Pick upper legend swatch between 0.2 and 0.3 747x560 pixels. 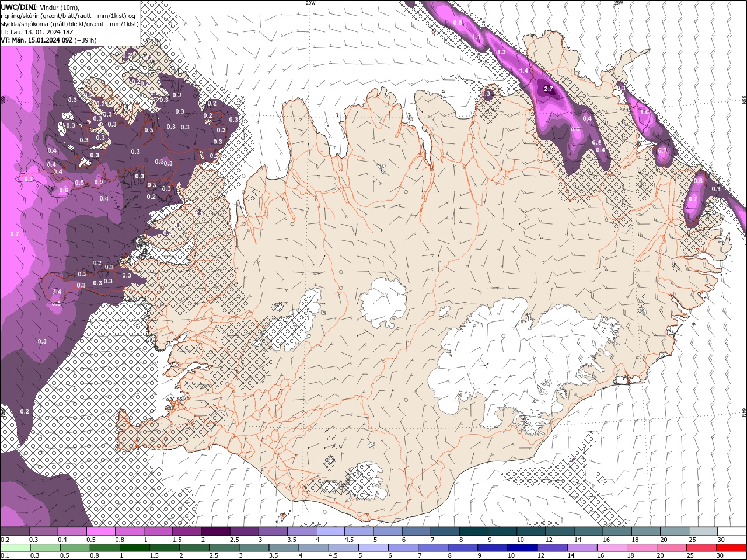tap(15, 531)
